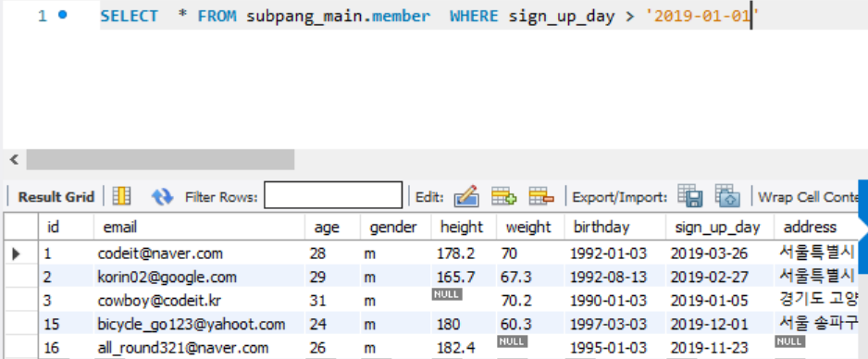Select sign_up_day cell 2019-11-23
The height and width of the screenshot is (359, 868).
pos(709,348)
